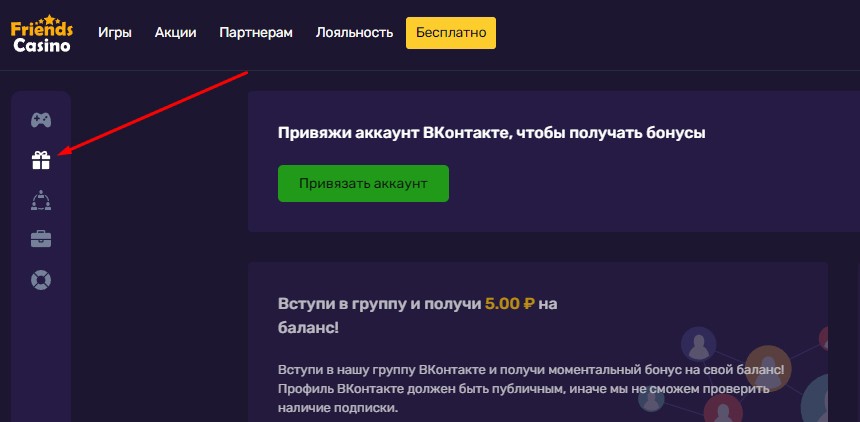Image resolution: width=860 pixels, height=422 pixels.
Task: Go to Friends Casino logo home
Action: point(42,33)
